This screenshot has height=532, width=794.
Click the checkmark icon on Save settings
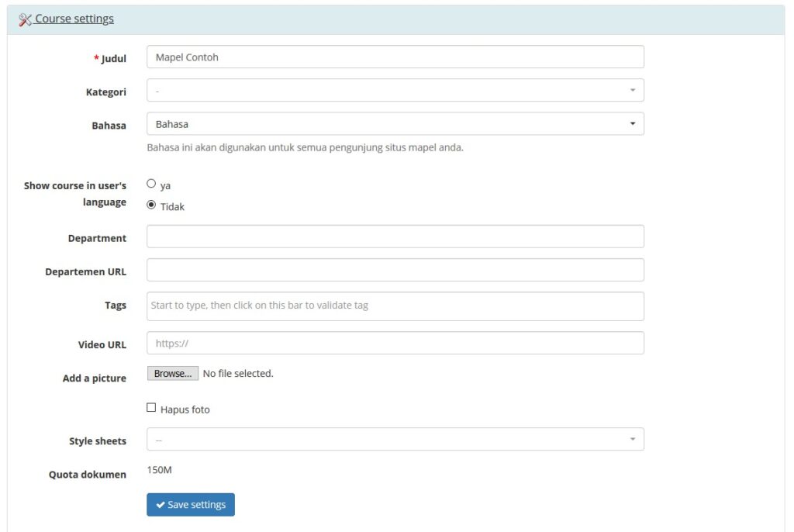point(161,505)
